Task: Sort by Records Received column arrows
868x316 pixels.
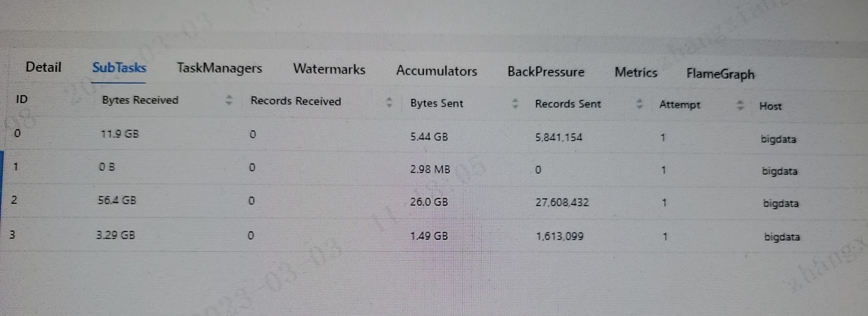Action: tap(389, 102)
